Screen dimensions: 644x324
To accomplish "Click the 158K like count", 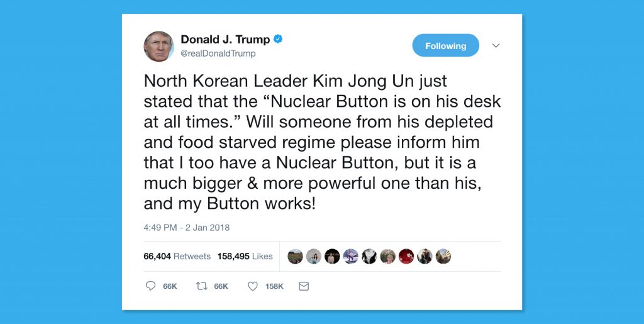I will tap(274, 286).
